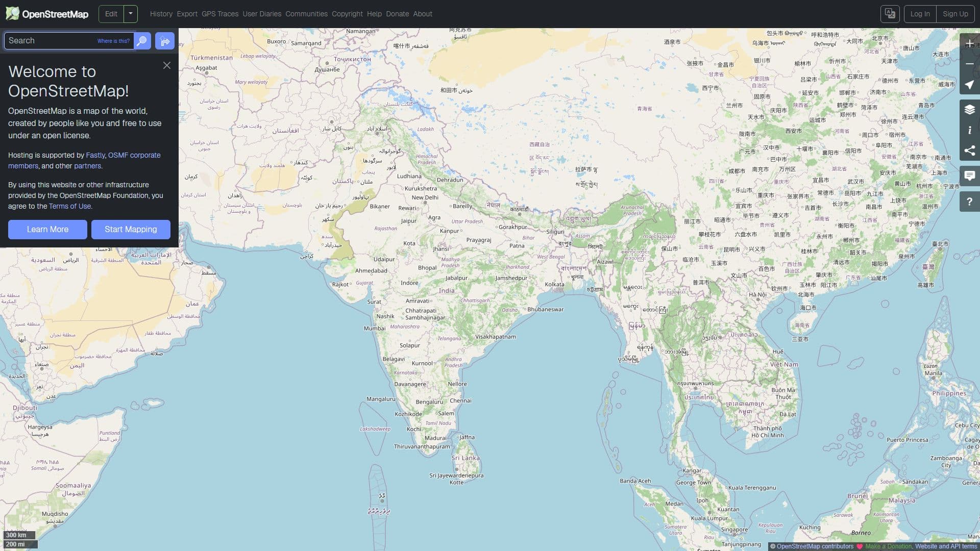This screenshot has width=980, height=551.
Task: Click the Make a Donation link
Action: 888,546
